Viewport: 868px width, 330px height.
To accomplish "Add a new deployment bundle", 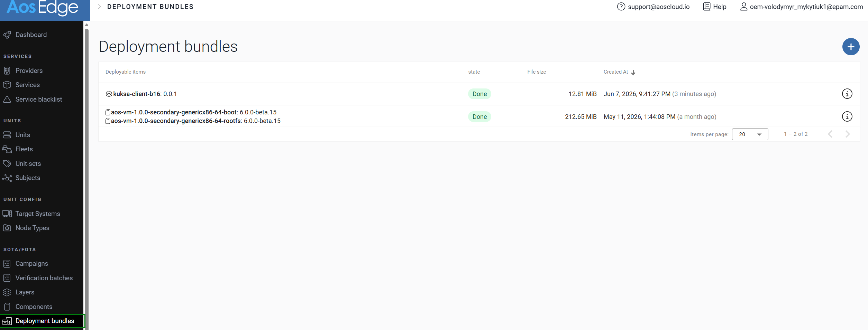I will point(851,47).
